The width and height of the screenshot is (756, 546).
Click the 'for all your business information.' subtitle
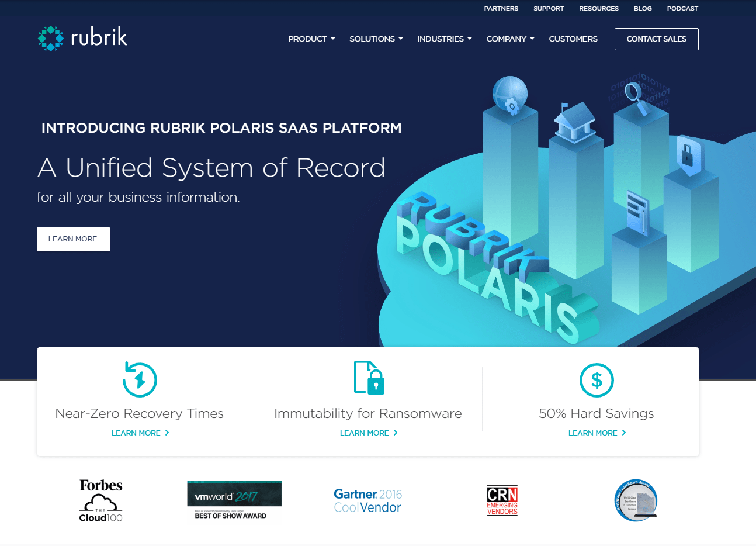[x=138, y=198]
